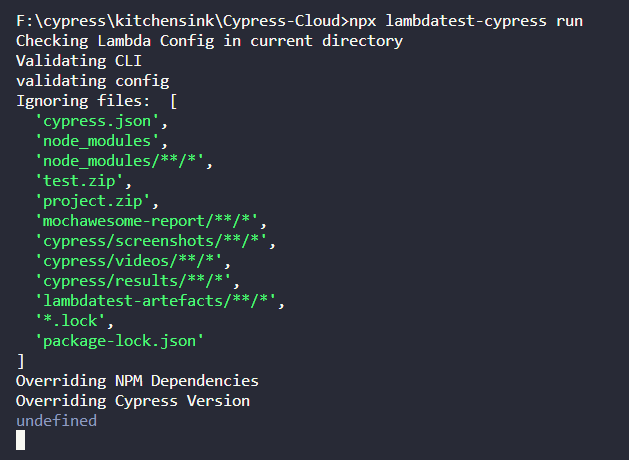
Task: Click the 'mochawesome-report/**/*' entry
Action: [x=146, y=221]
